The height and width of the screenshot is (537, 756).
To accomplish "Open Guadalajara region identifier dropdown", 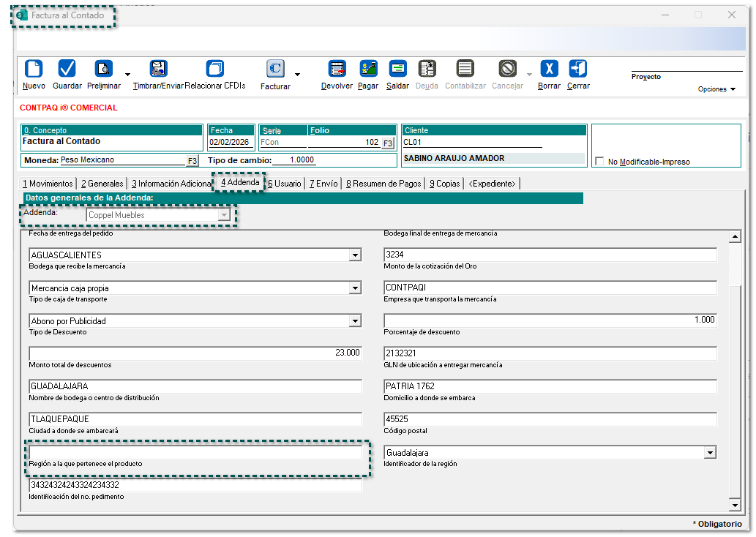I will click(709, 453).
